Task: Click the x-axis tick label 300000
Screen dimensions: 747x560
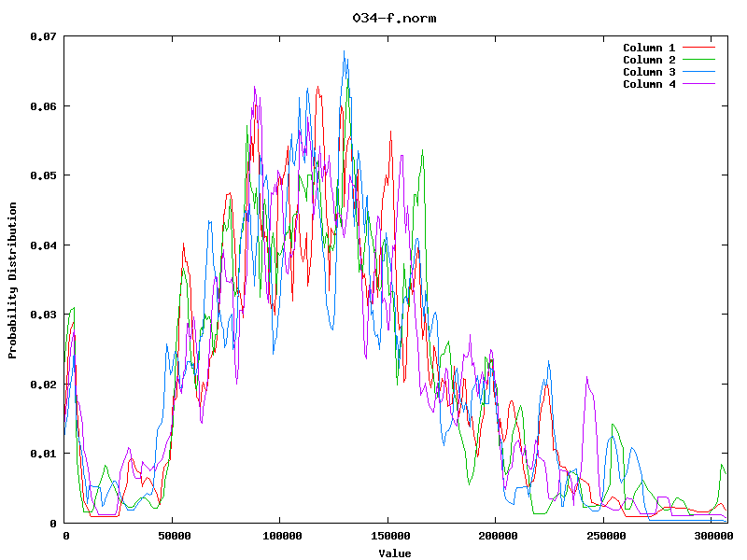Action: [713, 536]
